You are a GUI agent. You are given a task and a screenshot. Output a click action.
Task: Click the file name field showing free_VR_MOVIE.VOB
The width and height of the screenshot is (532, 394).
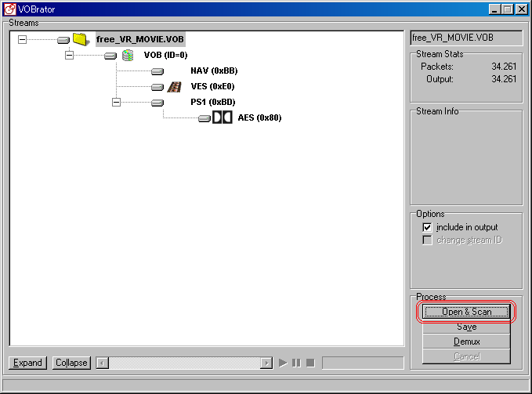[466, 38]
